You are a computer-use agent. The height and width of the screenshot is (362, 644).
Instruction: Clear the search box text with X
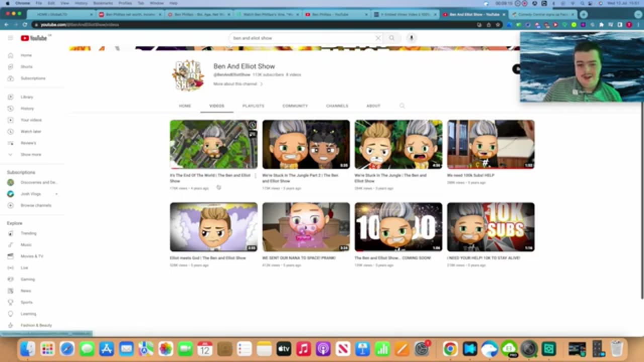tap(378, 38)
